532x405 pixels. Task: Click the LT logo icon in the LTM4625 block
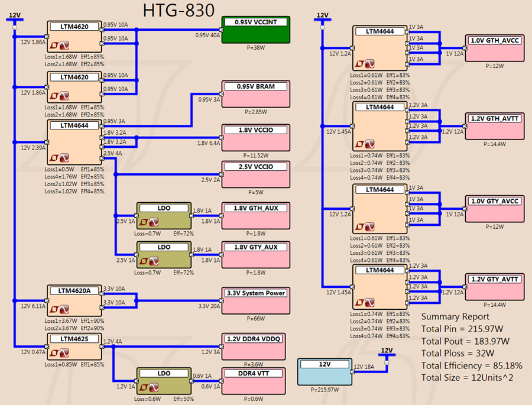point(54,354)
